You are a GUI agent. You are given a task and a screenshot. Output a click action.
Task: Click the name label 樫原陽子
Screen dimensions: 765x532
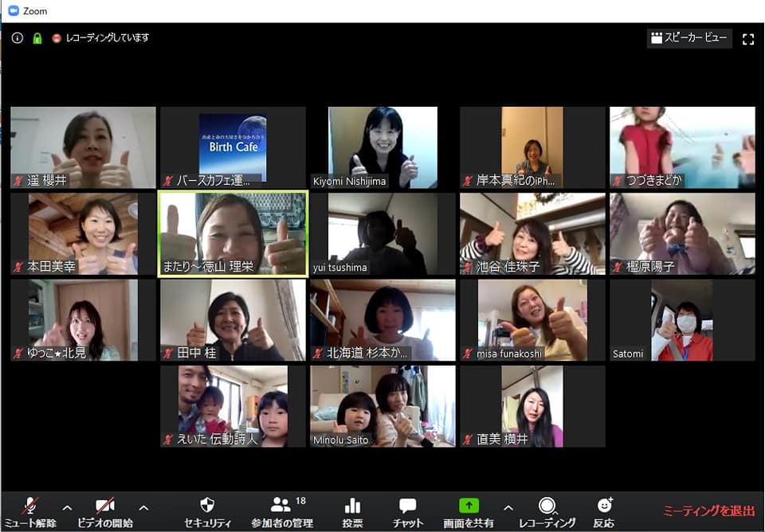(x=650, y=267)
